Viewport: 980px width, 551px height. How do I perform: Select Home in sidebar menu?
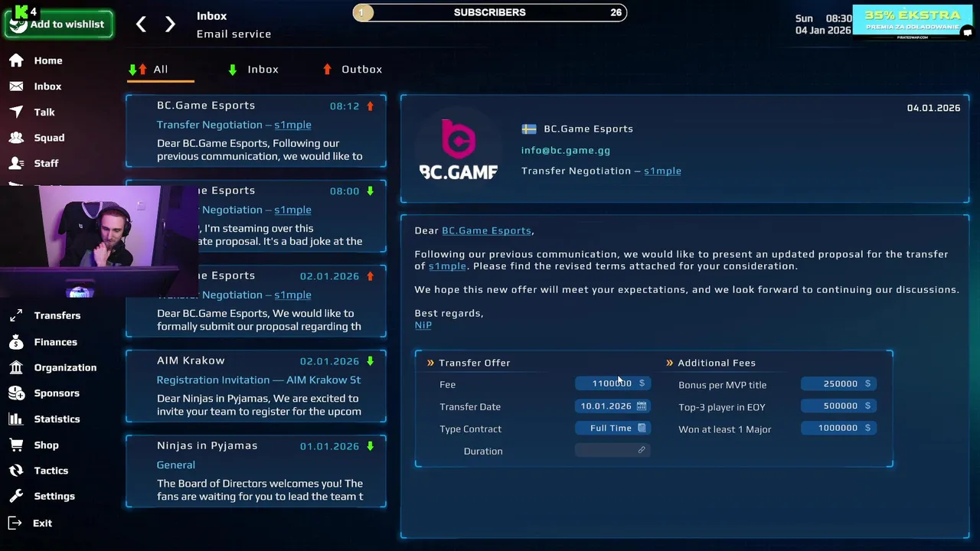coord(48,60)
